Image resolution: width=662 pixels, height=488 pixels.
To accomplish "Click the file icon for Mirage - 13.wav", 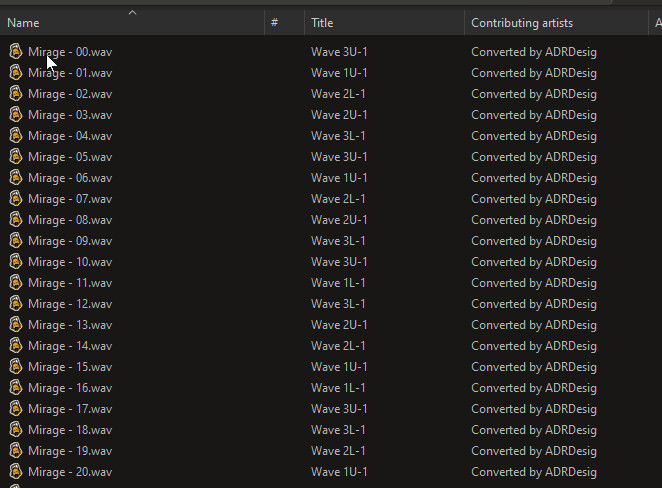I will click(16, 325).
